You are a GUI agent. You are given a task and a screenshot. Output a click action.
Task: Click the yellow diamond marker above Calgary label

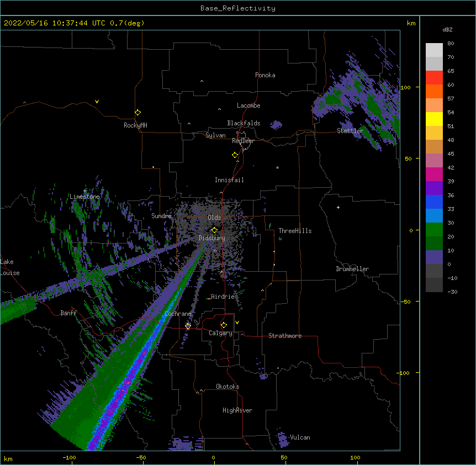click(x=224, y=325)
